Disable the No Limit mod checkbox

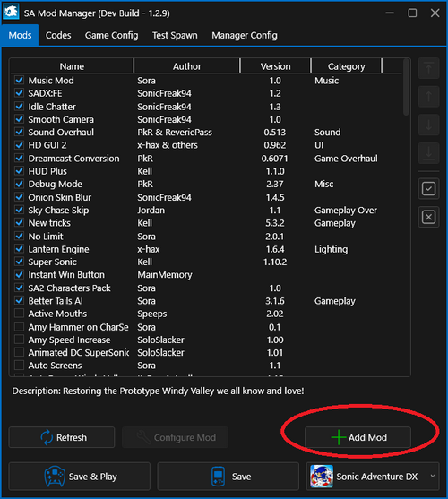coord(19,237)
